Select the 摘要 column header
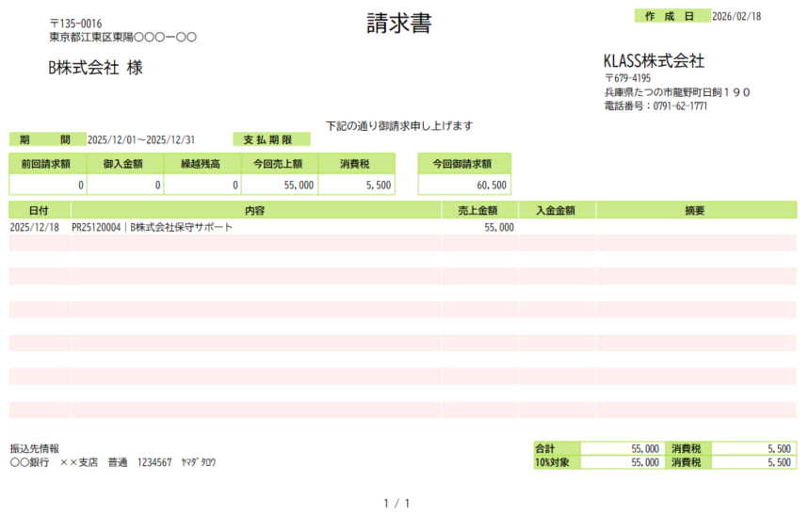This screenshot has height=532, width=809. tap(695, 210)
